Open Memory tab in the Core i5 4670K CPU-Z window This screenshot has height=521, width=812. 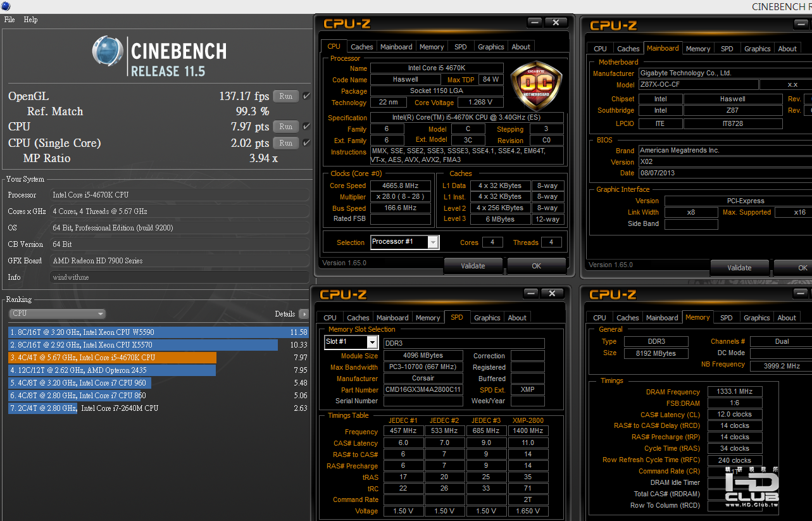[432, 47]
